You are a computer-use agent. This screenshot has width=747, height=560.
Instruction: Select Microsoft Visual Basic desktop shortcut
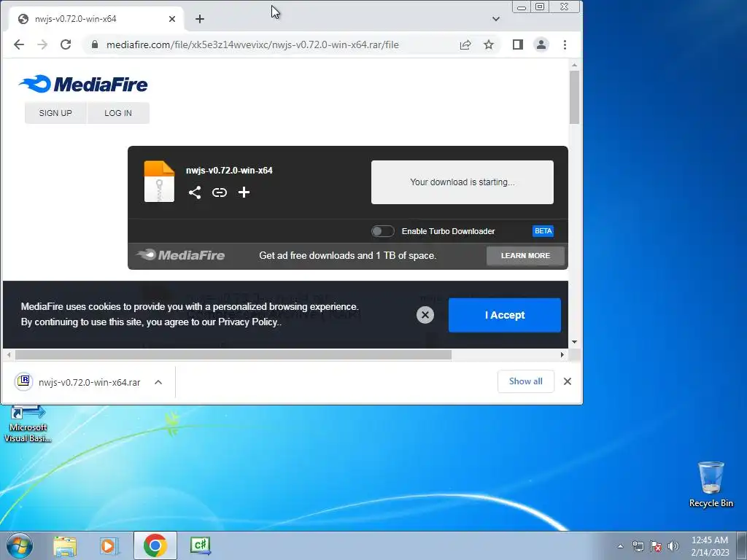pyautogui.click(x=28, y=424)
